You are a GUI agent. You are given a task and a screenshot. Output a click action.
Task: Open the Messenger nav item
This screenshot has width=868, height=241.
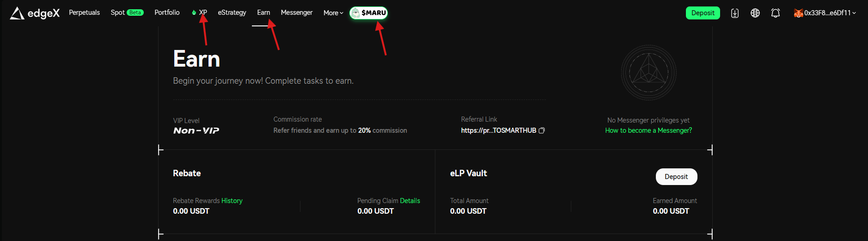click(296, 12)
